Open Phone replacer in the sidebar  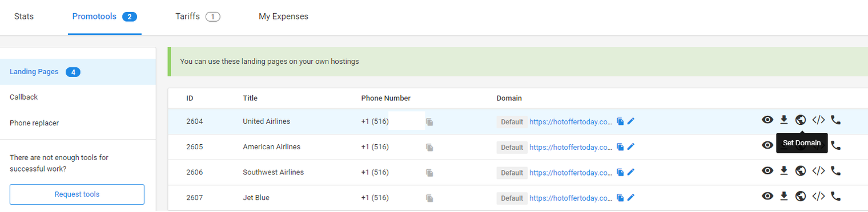click(34, 123)
